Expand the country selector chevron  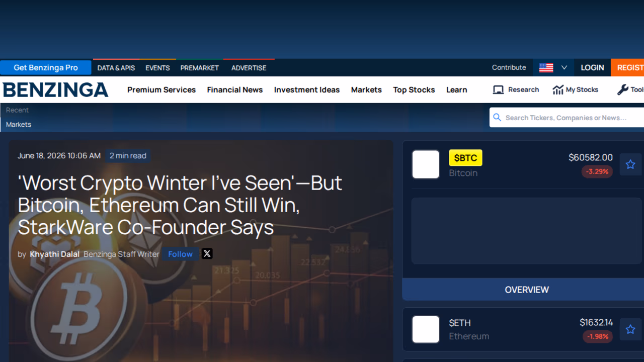pos(564,67)
